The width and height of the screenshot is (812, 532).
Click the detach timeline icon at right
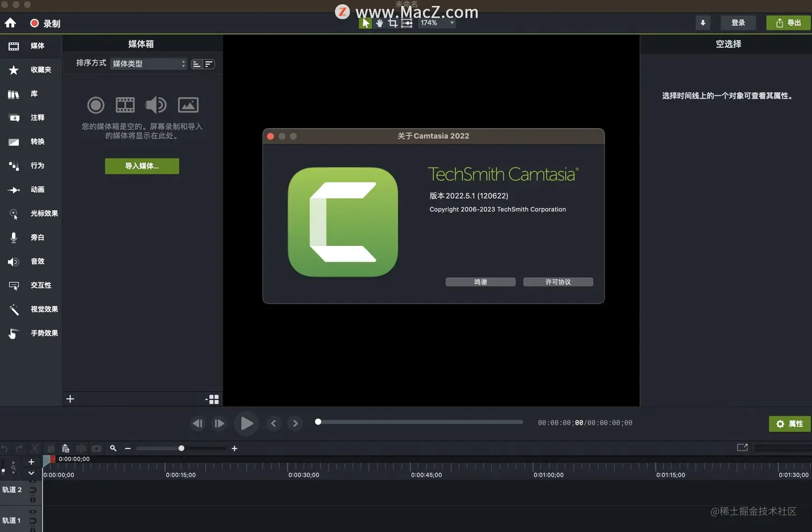(x=742, y=447)
